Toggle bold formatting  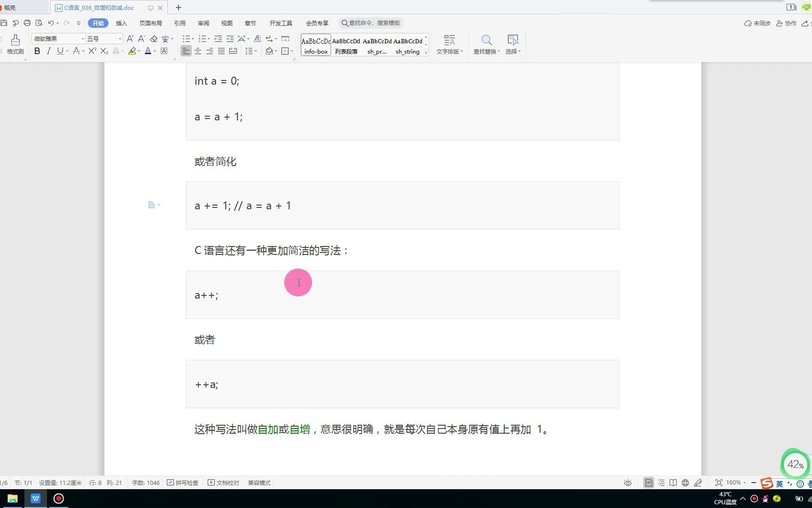pyautogui.click(x=37, y=51)
